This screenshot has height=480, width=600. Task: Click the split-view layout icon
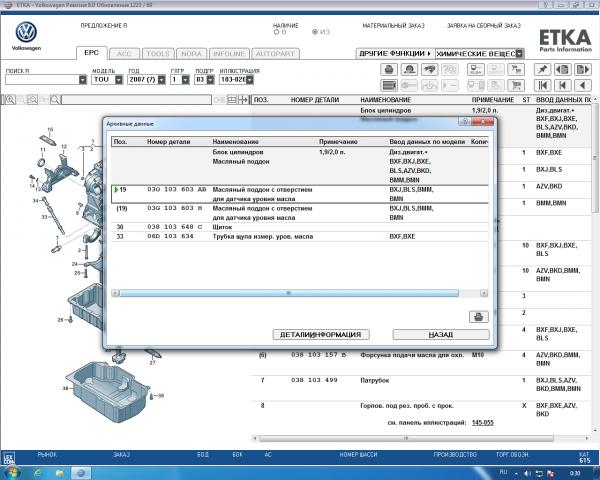click(232, 100)
